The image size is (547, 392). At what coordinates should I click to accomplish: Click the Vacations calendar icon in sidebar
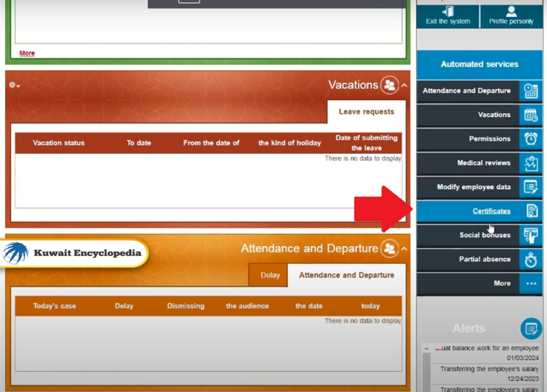click(531, 115)
